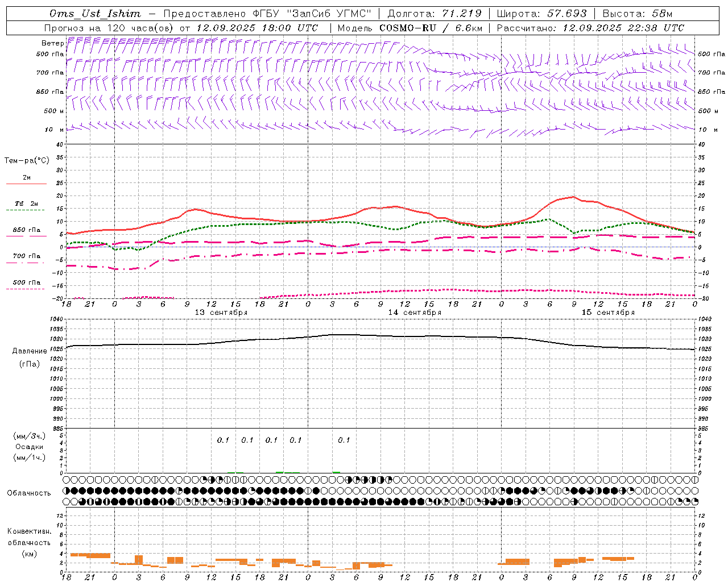728x582 pixels.
Task: Click the Тем-ра(°C) legend heading
Action: coord(27,161)
